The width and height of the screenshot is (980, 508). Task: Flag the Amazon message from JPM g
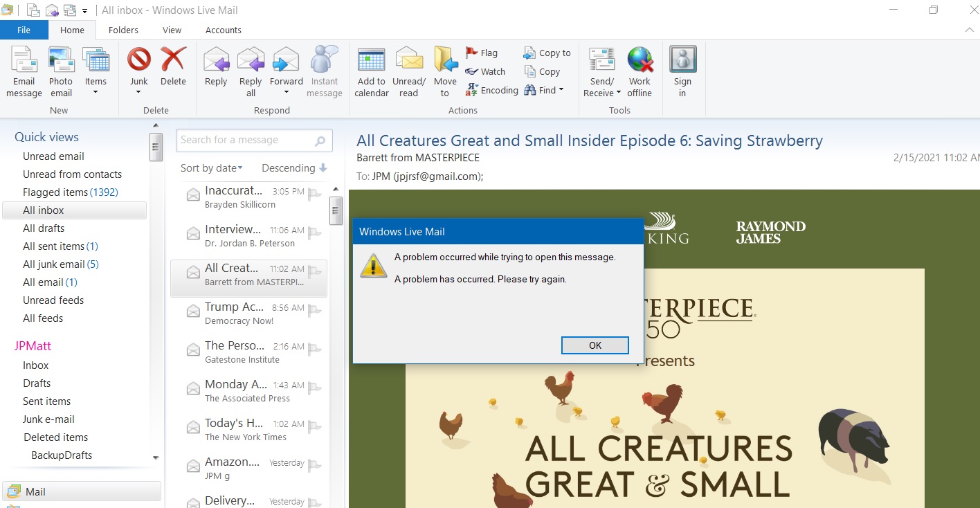(x=315, y=465)
